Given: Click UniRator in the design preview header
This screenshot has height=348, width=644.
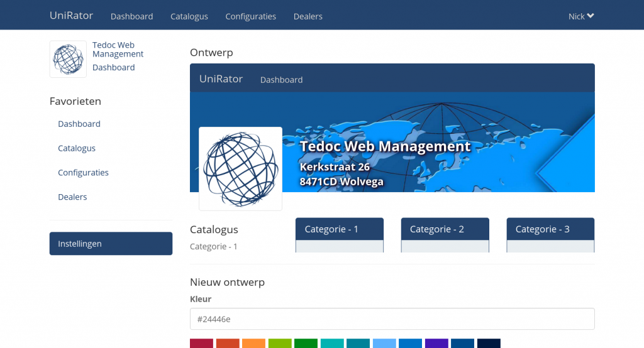Looking at the screenshot, I should click(x=221, y=79).
